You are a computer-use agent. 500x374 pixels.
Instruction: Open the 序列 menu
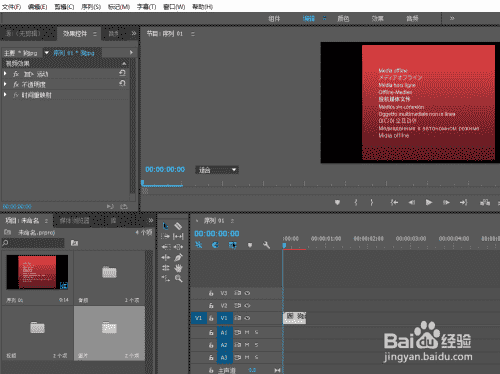[91, 7]
